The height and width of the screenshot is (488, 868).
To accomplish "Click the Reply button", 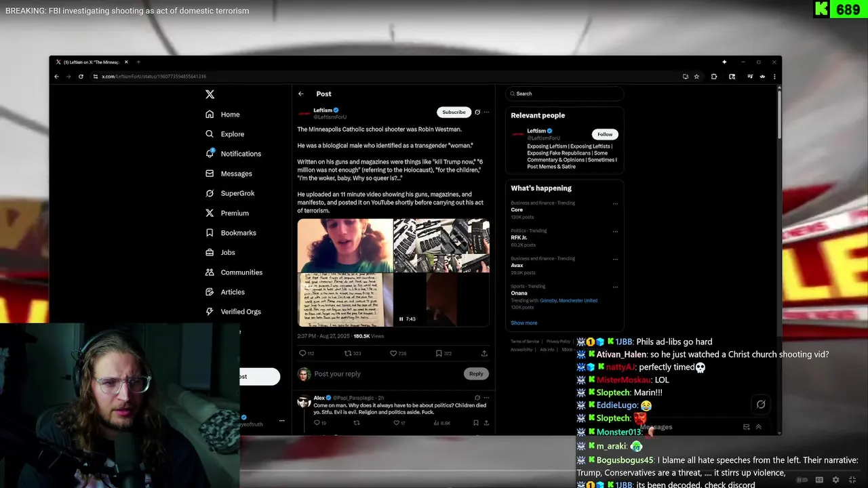I will coord(476,373).
